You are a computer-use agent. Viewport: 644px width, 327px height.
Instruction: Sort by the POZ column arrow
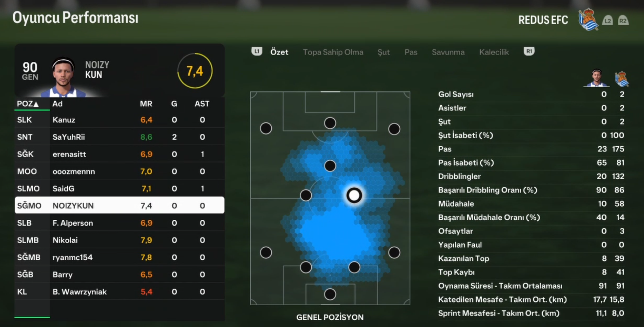click(x=36, y=104)
